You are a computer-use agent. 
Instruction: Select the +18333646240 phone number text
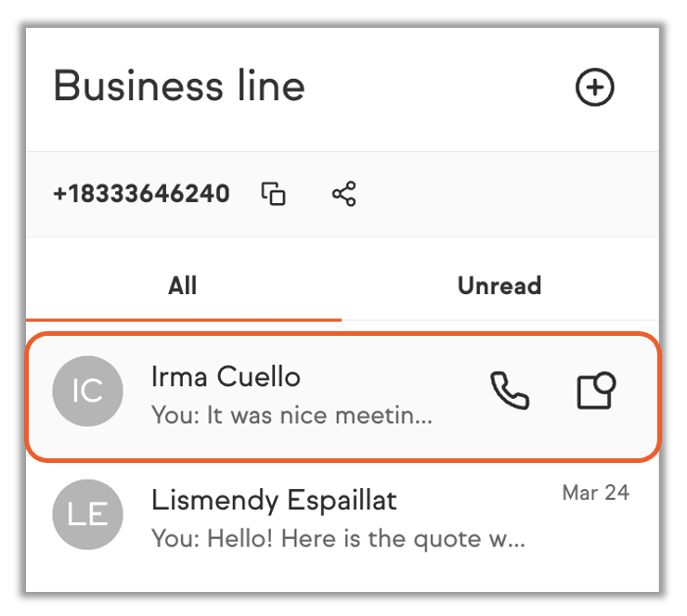tap(141, 194)
